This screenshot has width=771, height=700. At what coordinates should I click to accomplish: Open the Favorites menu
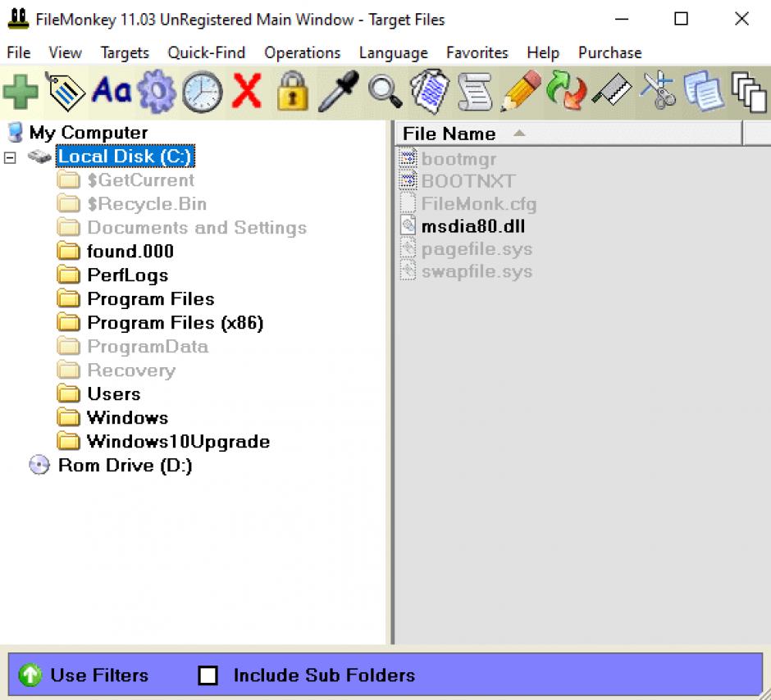point(477,52)
